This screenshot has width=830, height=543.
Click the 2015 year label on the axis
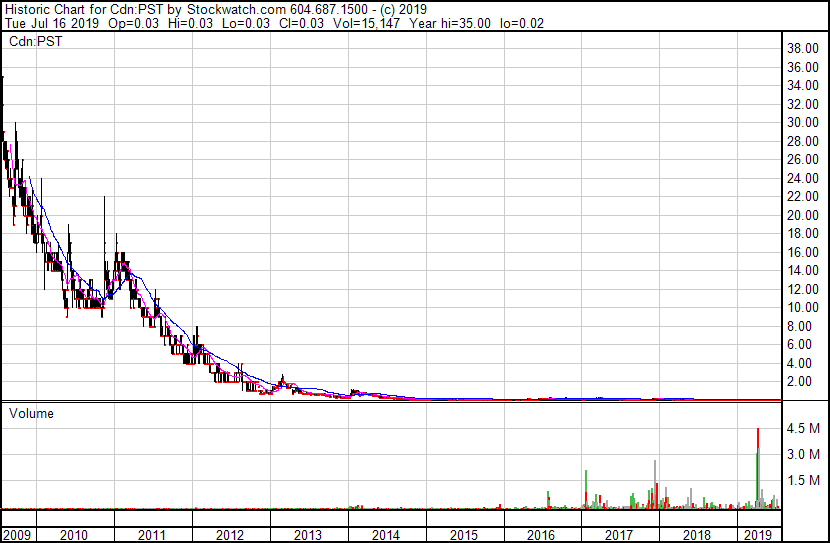[x=464, y=535]
